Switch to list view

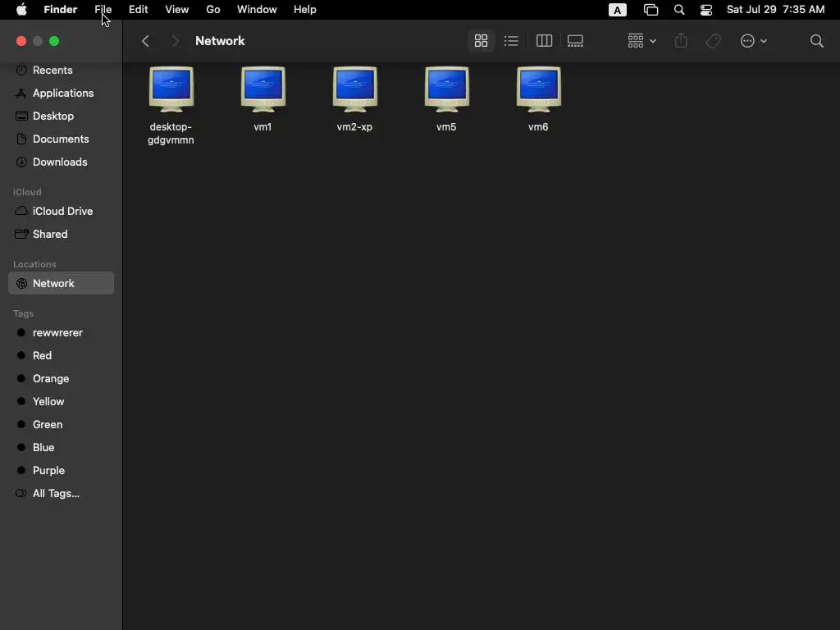coord(511,41)
